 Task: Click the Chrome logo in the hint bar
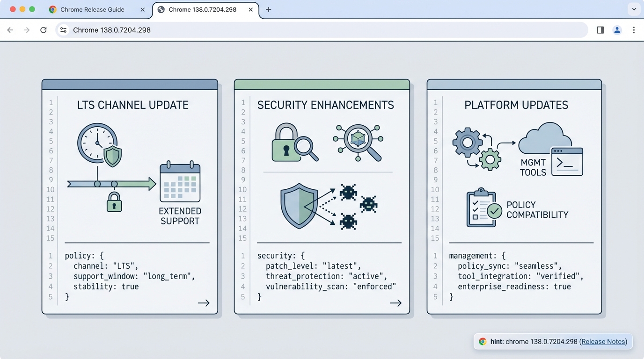pos(482,341)
